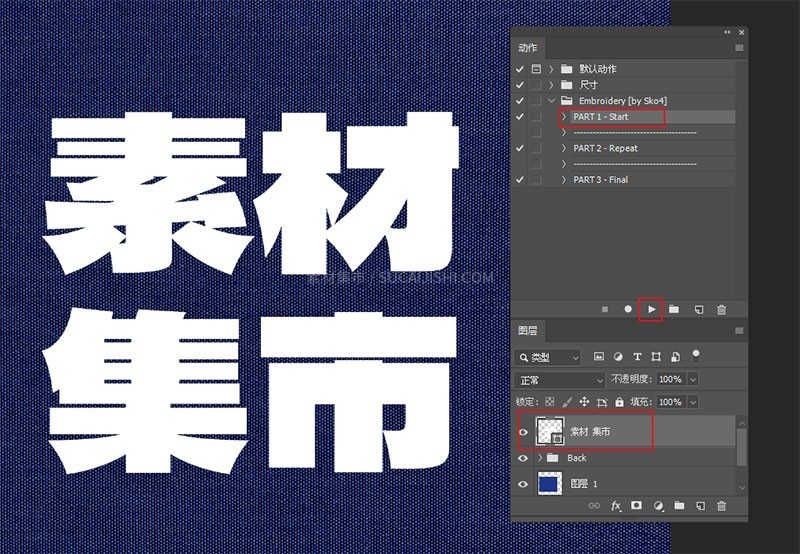
Task: Toggle the checkmark for PART 3 - Final
Action: click(519, 180)
